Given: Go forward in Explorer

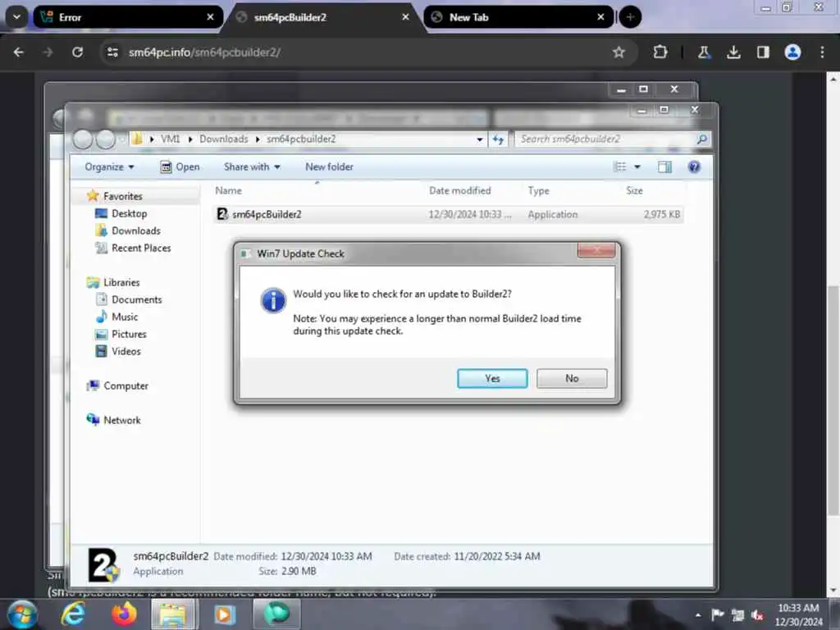Looking at the screenshot, I should (x=106, y=139).
